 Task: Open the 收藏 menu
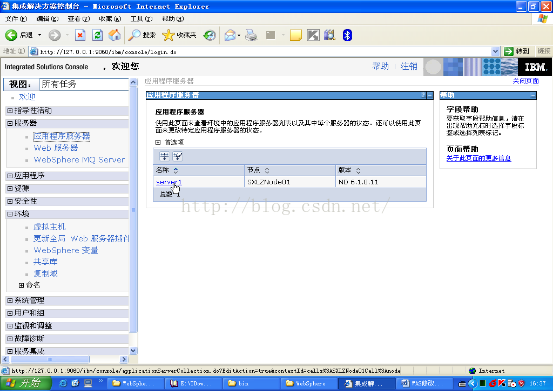(110, 19)
